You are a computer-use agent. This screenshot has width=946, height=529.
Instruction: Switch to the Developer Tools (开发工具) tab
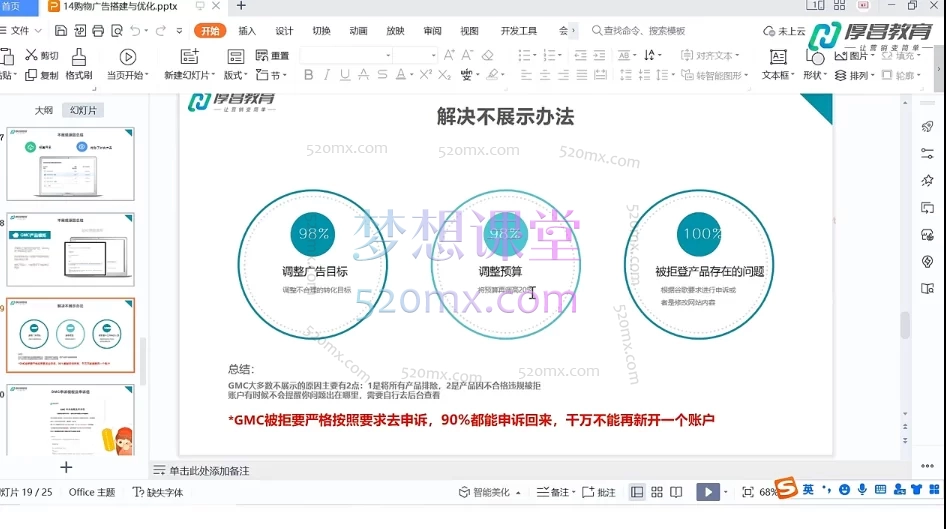pyautogui.click(x=518, y=31)
